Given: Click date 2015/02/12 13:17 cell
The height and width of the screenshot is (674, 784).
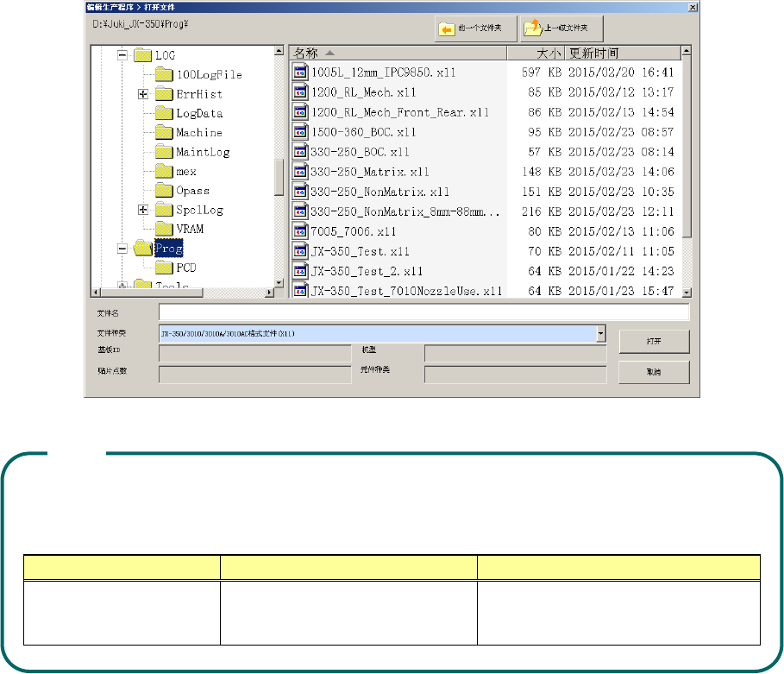Looking at the screenshot, I should pyautogui.click(x=621, y=92).
